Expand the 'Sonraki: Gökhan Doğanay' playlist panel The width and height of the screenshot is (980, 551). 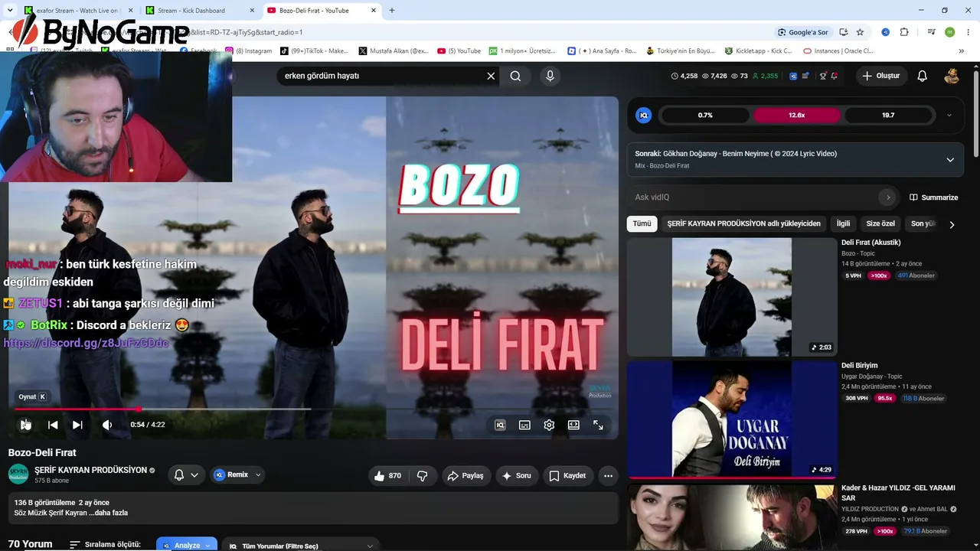point(950,159)
